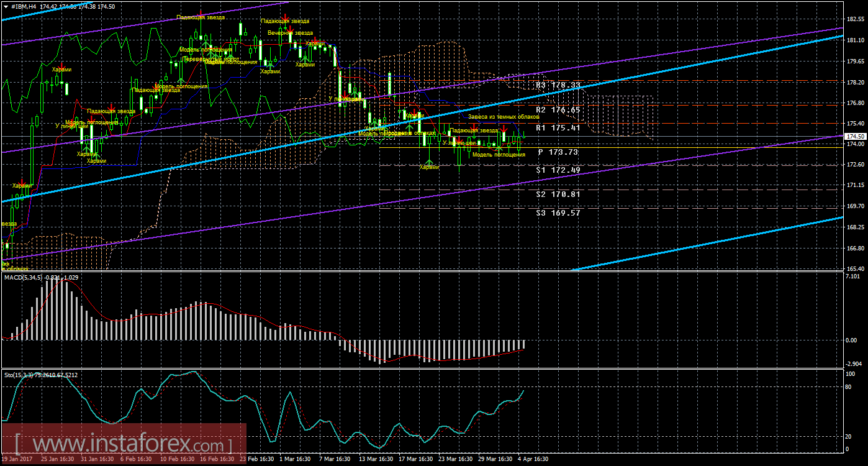Click the R3 178.33 resistance label
This screenshot has height=466, width=868.
point(558,85)
